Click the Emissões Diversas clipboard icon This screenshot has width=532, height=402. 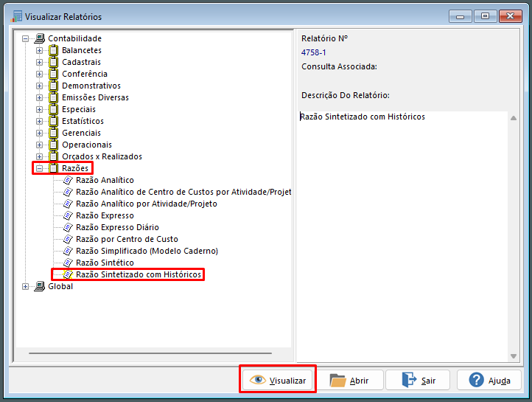(53, 97)
